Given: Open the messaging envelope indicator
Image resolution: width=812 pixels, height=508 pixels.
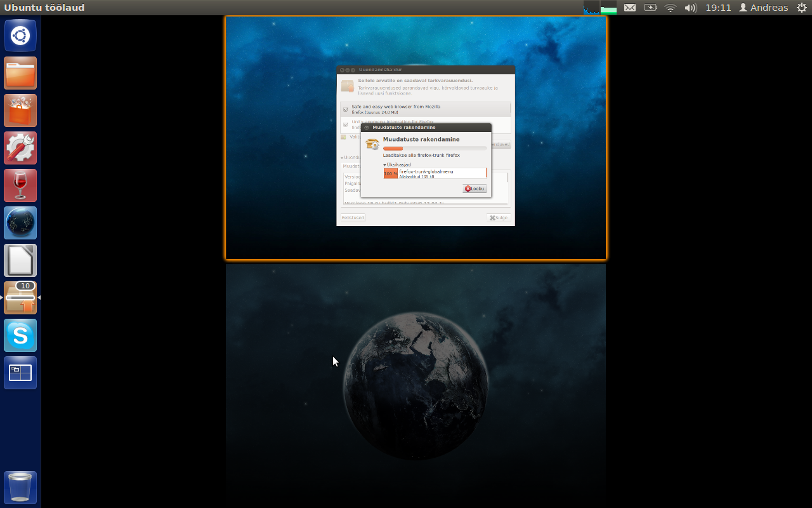Looking at the screenshot, I should pos(630,8).
